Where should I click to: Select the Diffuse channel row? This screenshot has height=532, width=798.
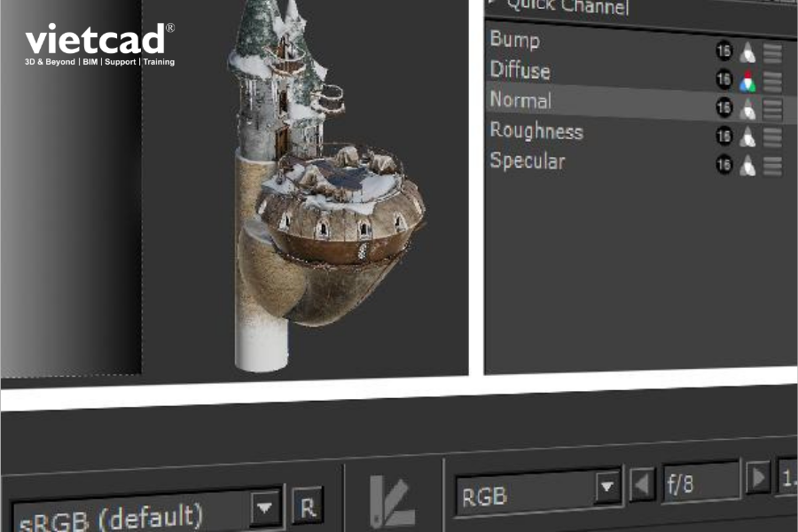coord(641,74)
